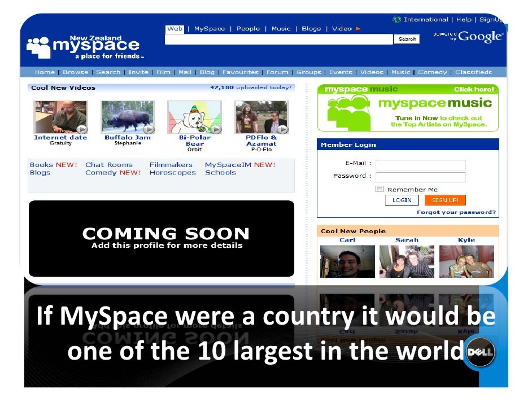The height and width of the screenshot is (411, 532).
Task: Click the LOGIN button
Action: point(402,200)
